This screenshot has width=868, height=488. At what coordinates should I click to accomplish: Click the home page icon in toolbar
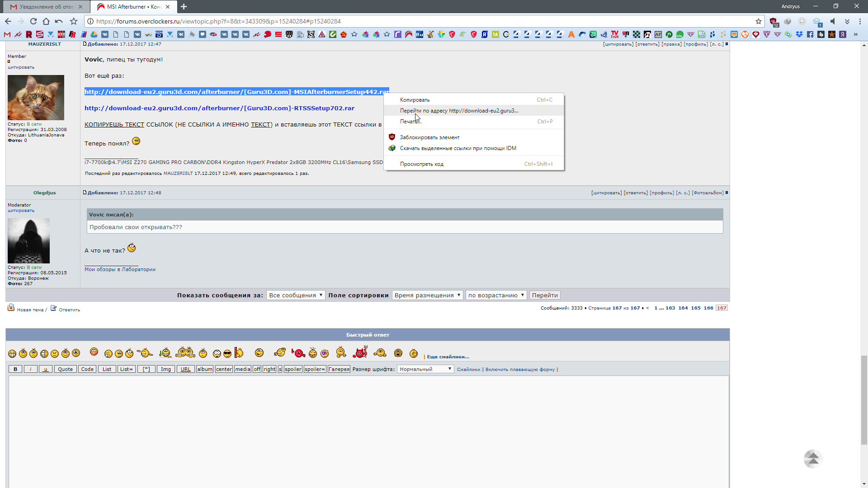pos(46,21)
